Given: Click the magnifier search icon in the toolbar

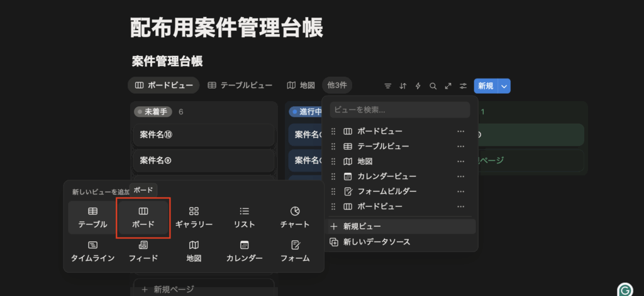Looking at the screenshot, I should pos(433,85).
